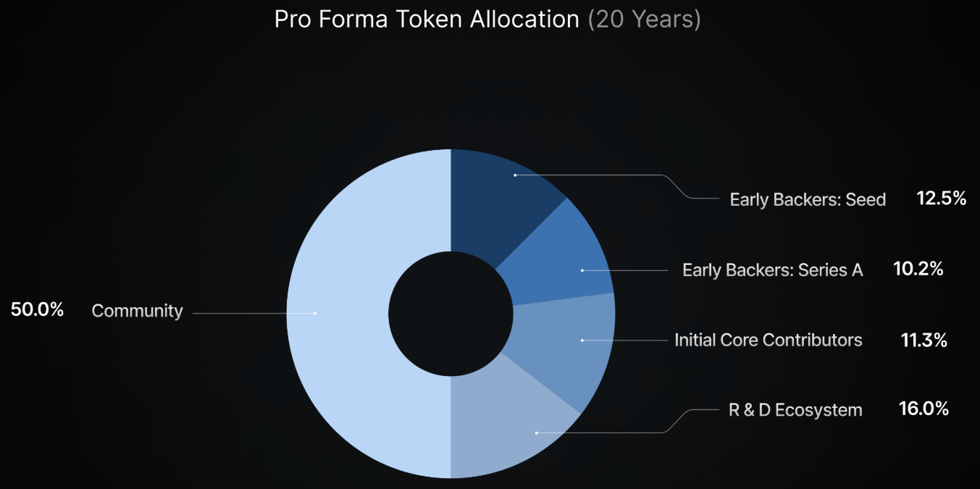Click the 10.2% percentage value

point(918,269)
